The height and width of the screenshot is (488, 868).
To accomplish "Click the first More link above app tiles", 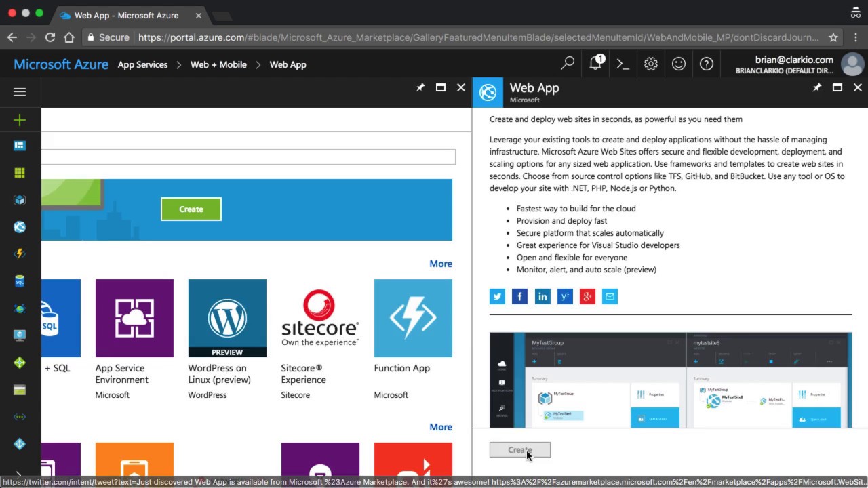I will pos(441,264).
